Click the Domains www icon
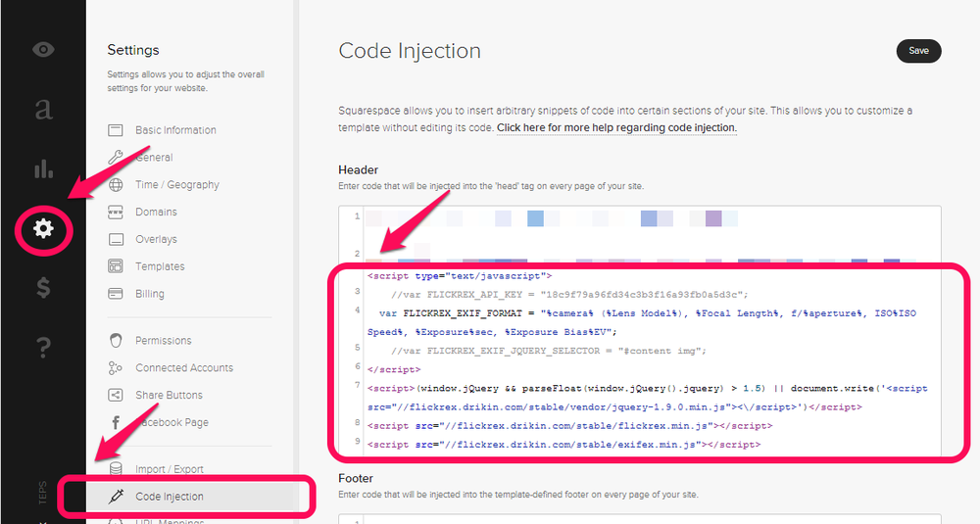Image resolution: width=980 pixels, height=524 pixels. [x=115, y=212]
